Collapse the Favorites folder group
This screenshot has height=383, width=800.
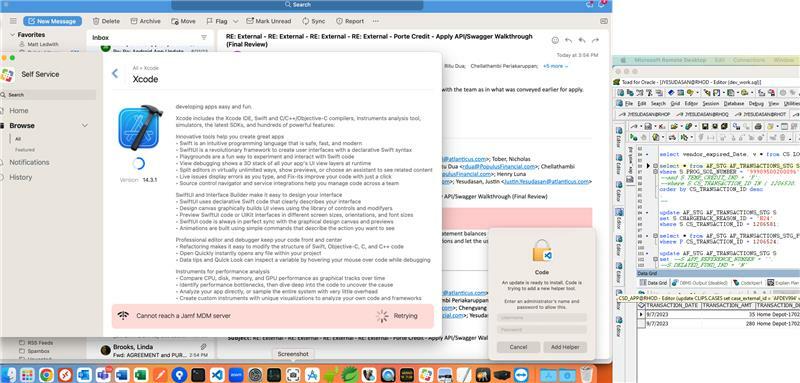(x=12, y=35)
